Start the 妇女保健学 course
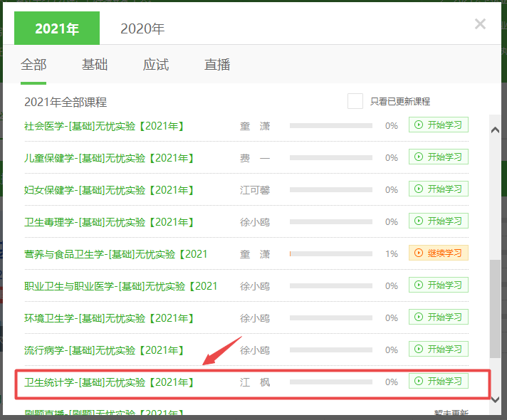This screenshot has width=507, height=420. pos(438,189)
